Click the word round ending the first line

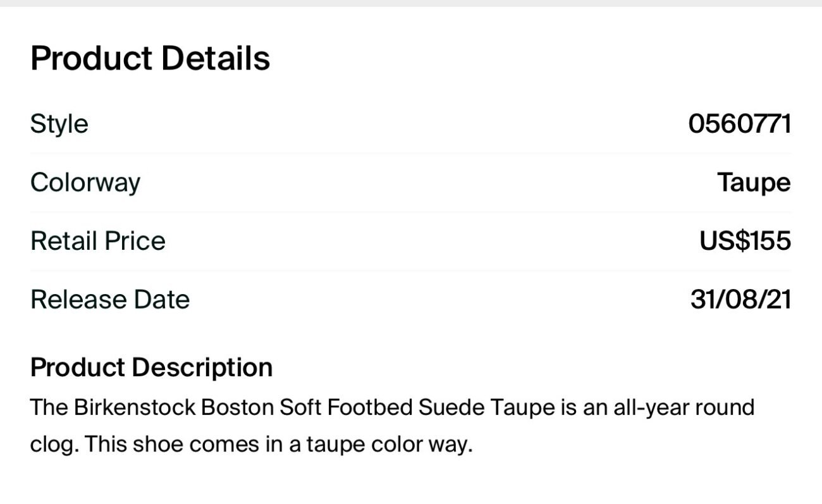tap(723, 407)
